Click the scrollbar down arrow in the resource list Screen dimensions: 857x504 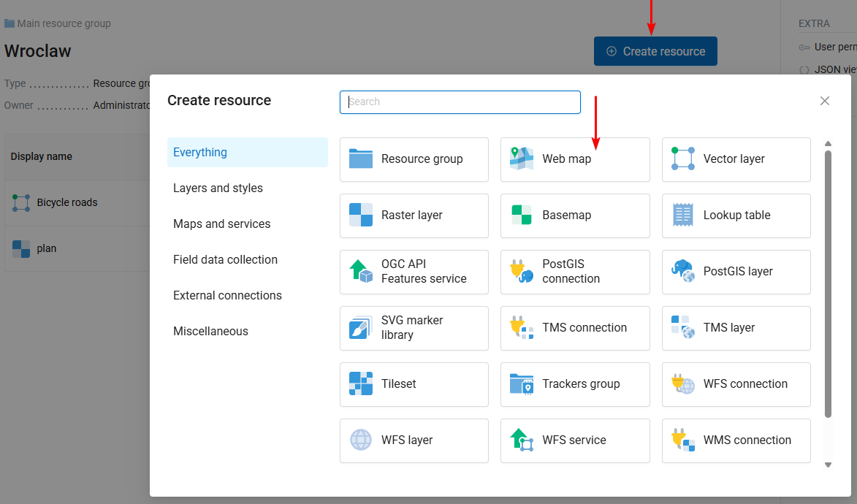828,465
